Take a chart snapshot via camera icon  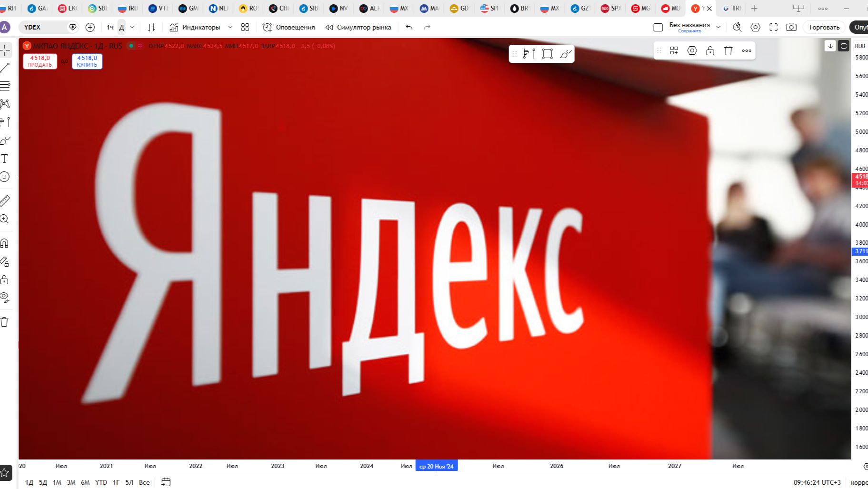791,27
